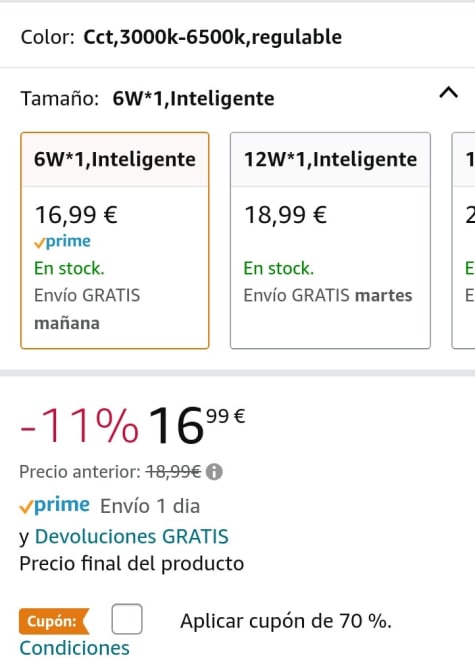This screenshot has height=665, width=475.
Task: Open the Devoluciones GRATIS link
Action: [x=131, y=536]
